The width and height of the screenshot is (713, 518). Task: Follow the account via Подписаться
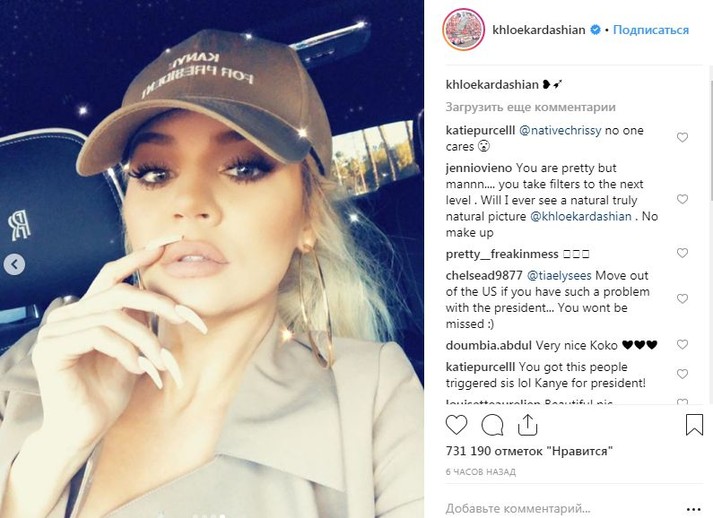click(x=651, y=30)
